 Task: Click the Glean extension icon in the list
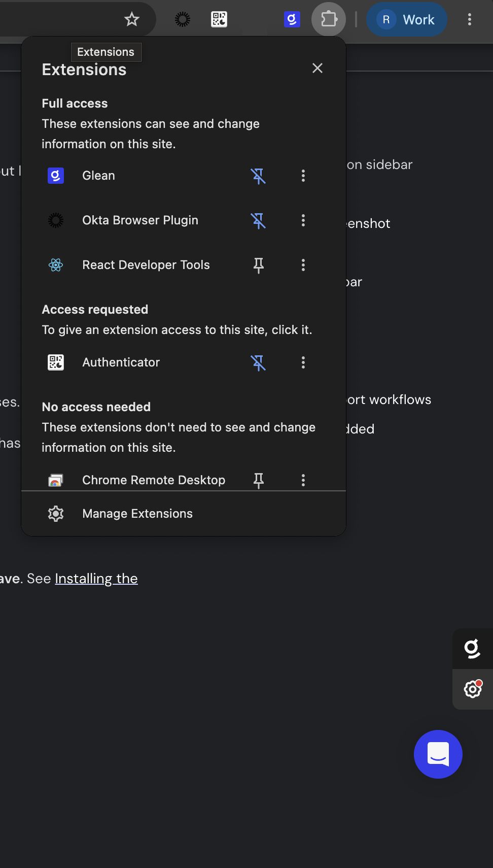tap(56, 176)
